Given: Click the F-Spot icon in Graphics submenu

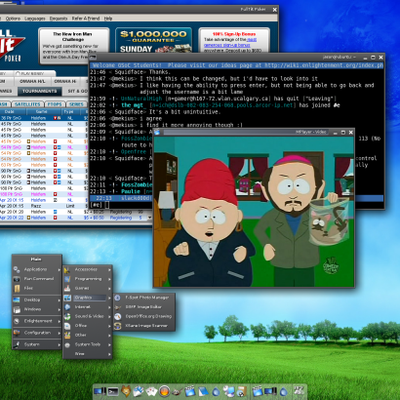Looking at the screenshot, I should click(117, 297).
